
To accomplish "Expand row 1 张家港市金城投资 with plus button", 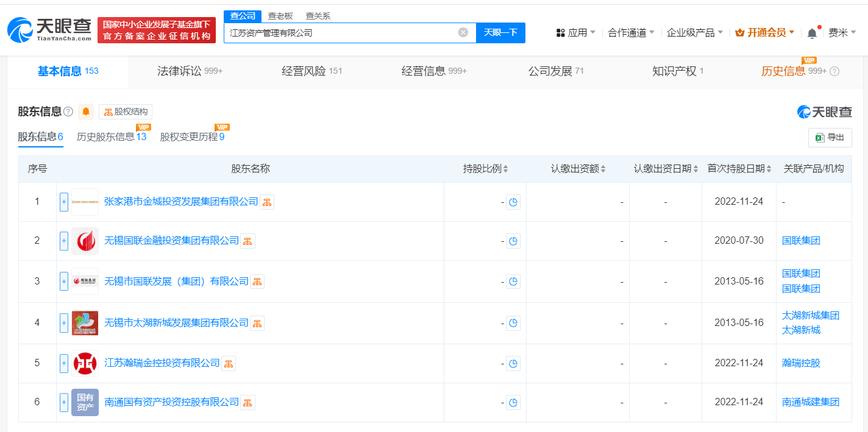I will click(64, 202).
